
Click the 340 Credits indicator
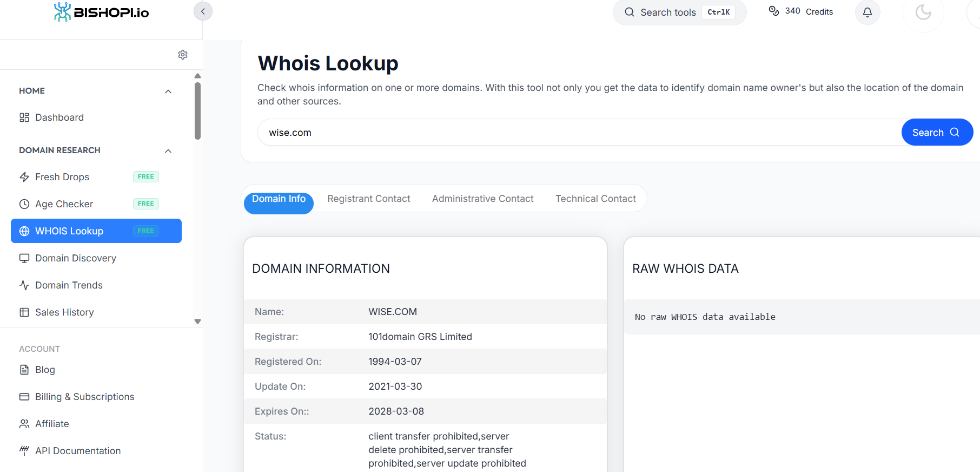(x=801, y=11)
